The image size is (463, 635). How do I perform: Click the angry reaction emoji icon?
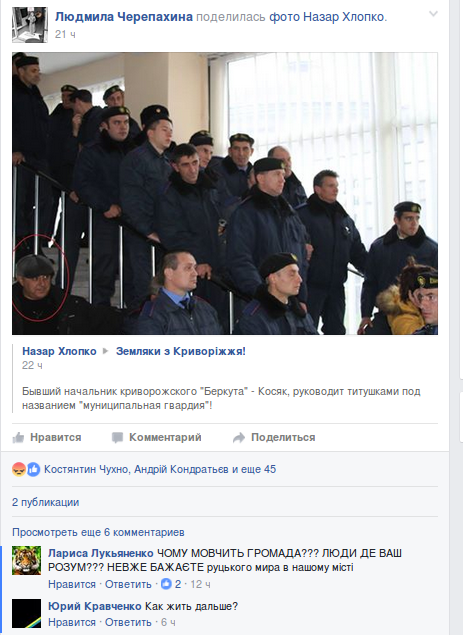tap(19, 469)
